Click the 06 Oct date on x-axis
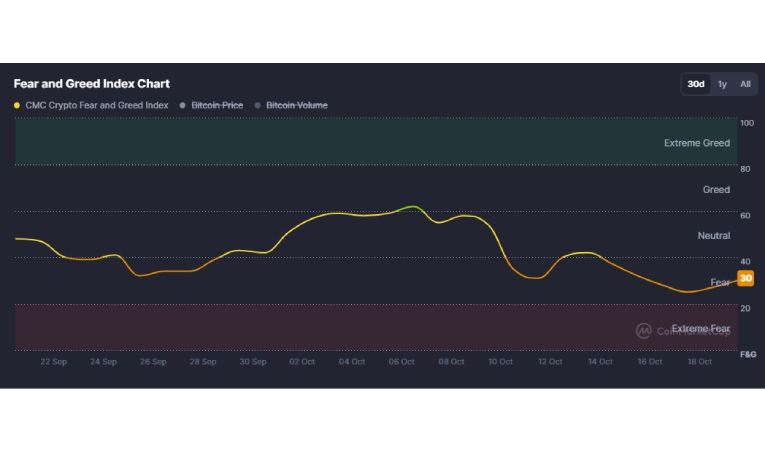 coord(401,362)
